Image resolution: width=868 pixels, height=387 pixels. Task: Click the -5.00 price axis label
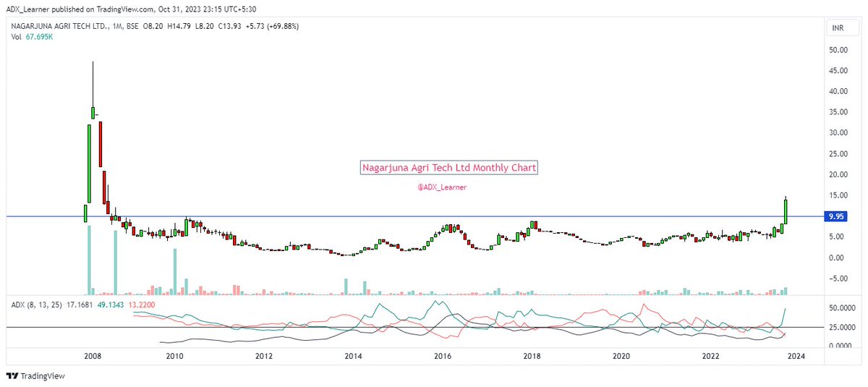(838, 278)
